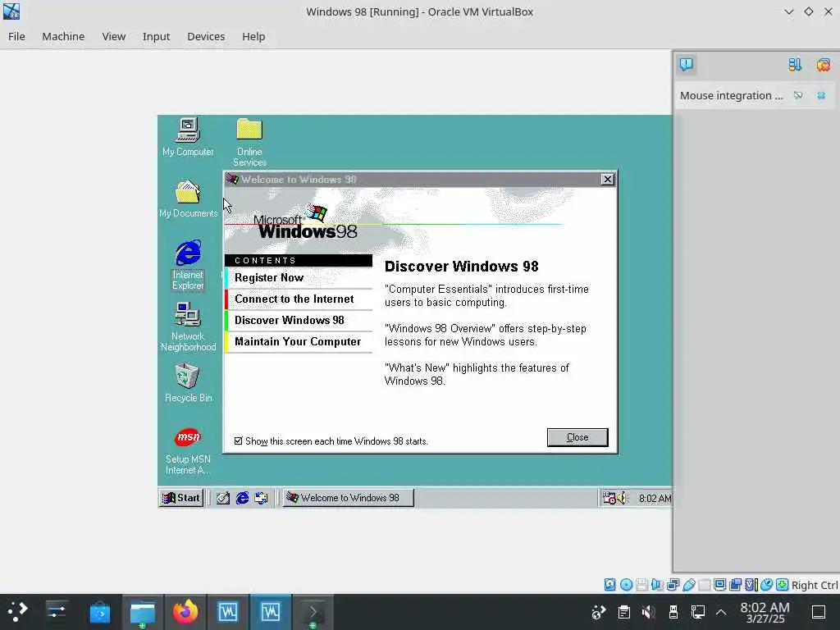This screenshot has height=630, width=840.
Task: Click quick launch icon right of Internet Explorer
Action: tap(262, 498)
